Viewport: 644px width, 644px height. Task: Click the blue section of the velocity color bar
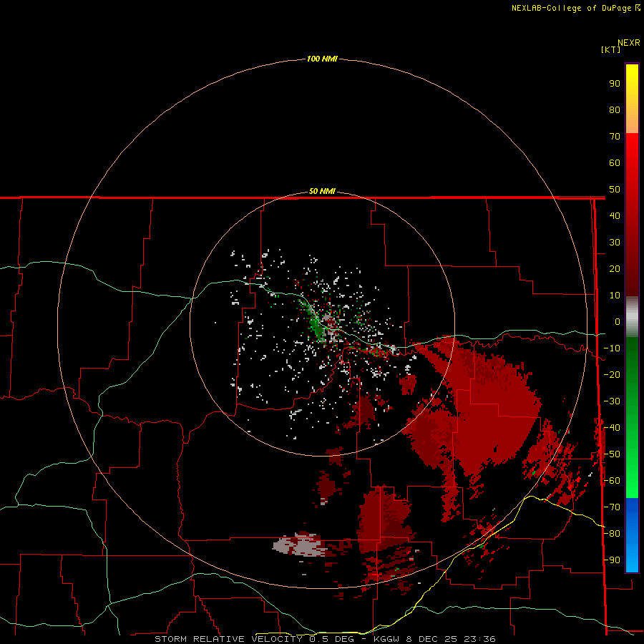pos(632,535)
